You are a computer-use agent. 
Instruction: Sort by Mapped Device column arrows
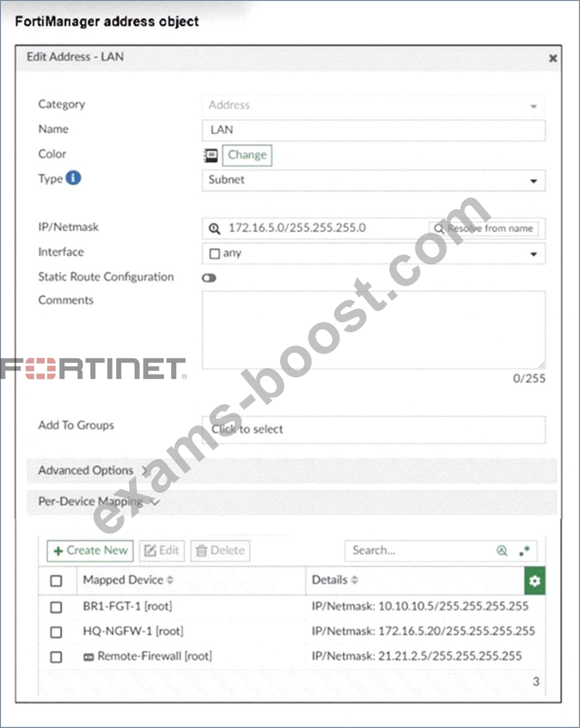coord(170,580)
